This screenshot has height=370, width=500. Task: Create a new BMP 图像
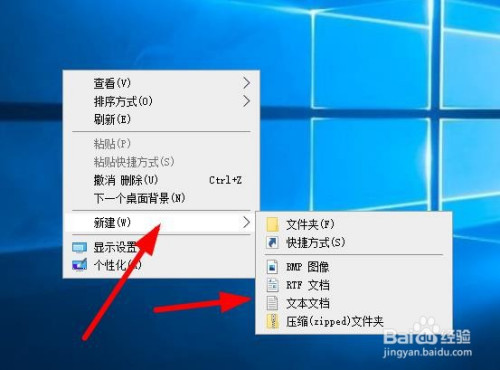point(353,267)
